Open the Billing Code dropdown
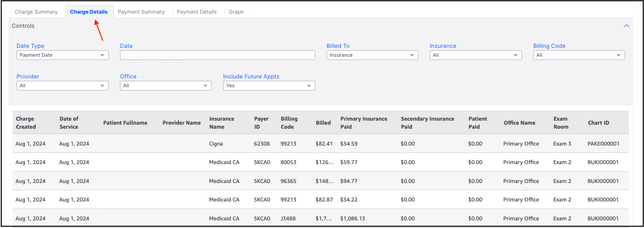644x228 pixels. (x=579, y=55)
